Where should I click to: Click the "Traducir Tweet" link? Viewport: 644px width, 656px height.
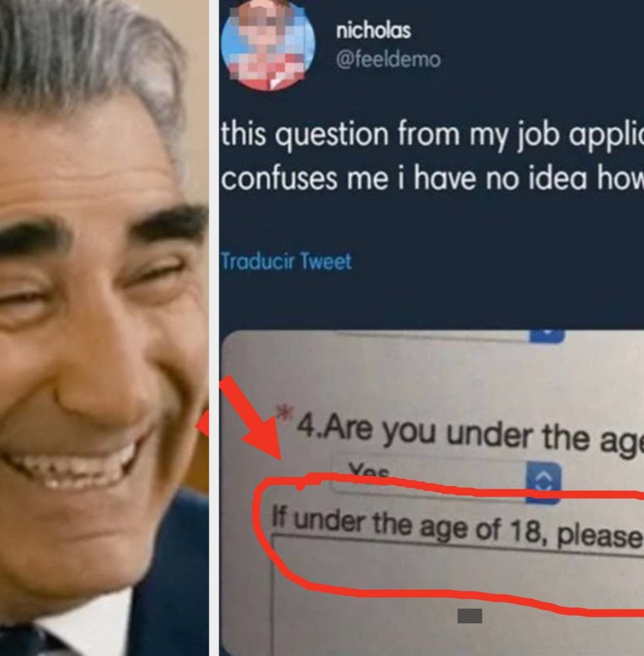pos(287,261)
